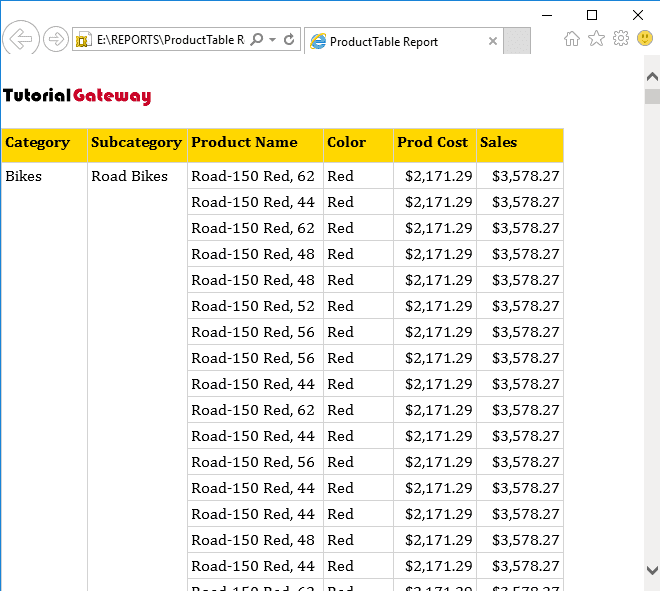Image resolution: width=660 pixels, height=591 pixels.
Task: Click the Category column header
Action: coord(44,145)
